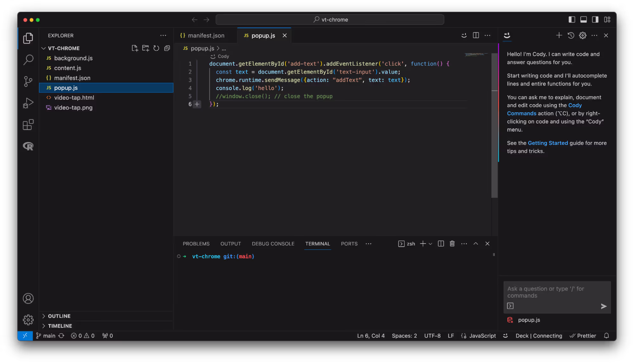The width and height of the screenshot is (634, 364).
Task: Click the Cody icon in editor title bar
Action: pyautogui.click(x=464, y=36)
